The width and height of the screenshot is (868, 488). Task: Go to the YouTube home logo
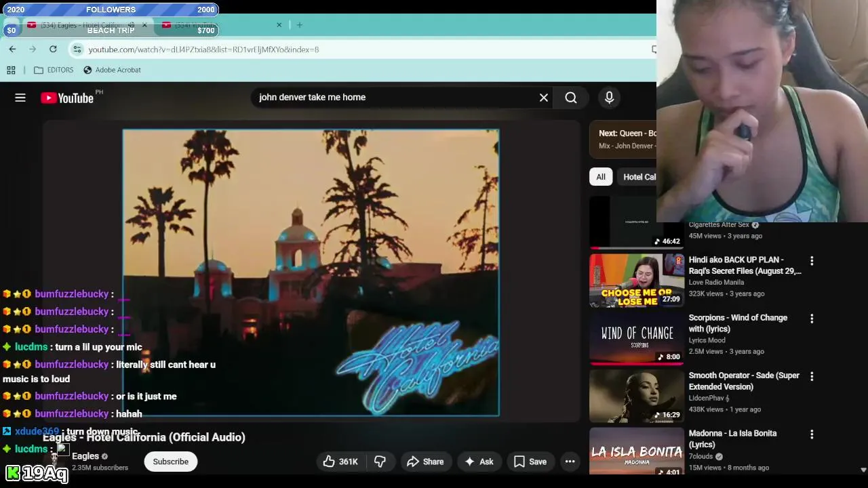tap(67, 98)
